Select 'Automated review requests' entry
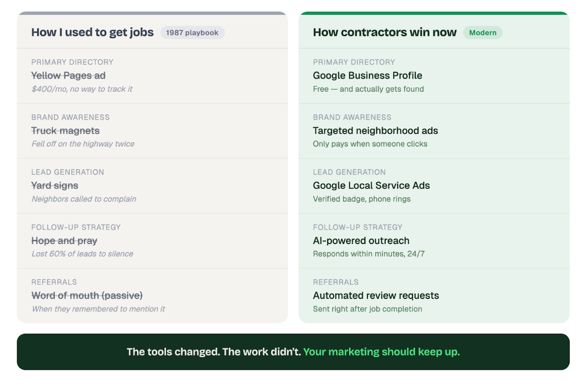 (376, 296)
